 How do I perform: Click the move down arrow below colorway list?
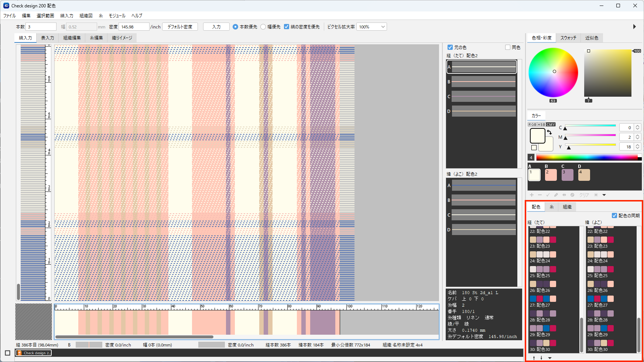(541, 358)
